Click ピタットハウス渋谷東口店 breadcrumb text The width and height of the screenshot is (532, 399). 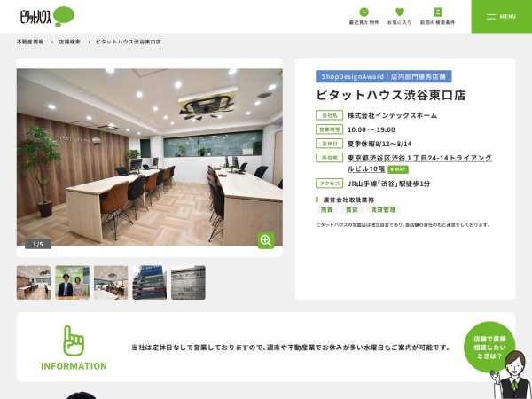coord(129,42)
